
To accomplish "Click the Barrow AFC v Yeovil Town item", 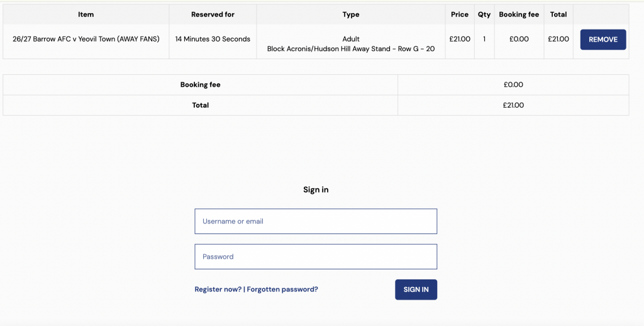I will 86,39.
